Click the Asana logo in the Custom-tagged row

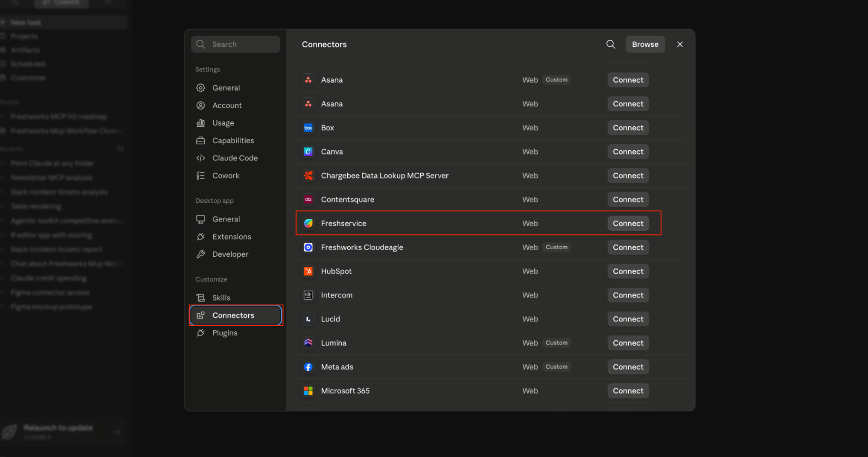[x=308, y=80]
